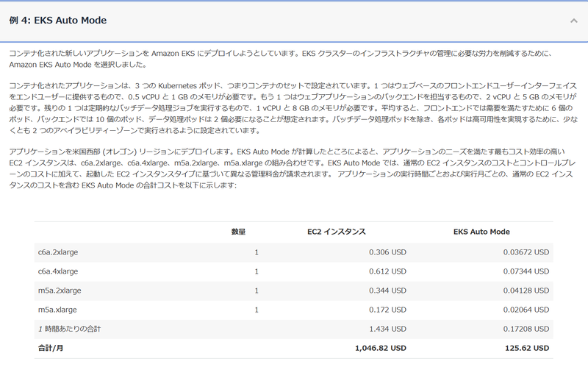The image size is (588, 367).
Task: Click the EKS Auto Mode column header
Action: tap(481, 232)
